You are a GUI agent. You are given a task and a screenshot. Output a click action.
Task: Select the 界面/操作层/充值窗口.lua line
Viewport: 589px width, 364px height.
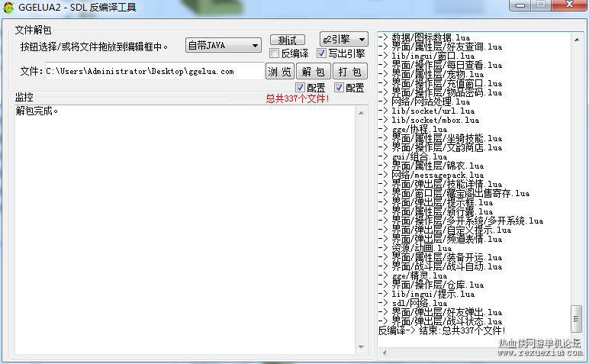(440, 83)
